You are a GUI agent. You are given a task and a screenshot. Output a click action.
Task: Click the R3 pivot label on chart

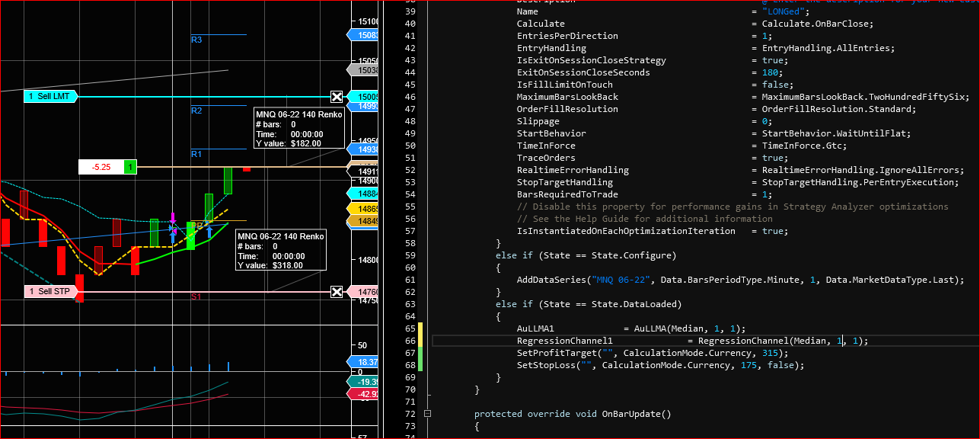[196, 39]
